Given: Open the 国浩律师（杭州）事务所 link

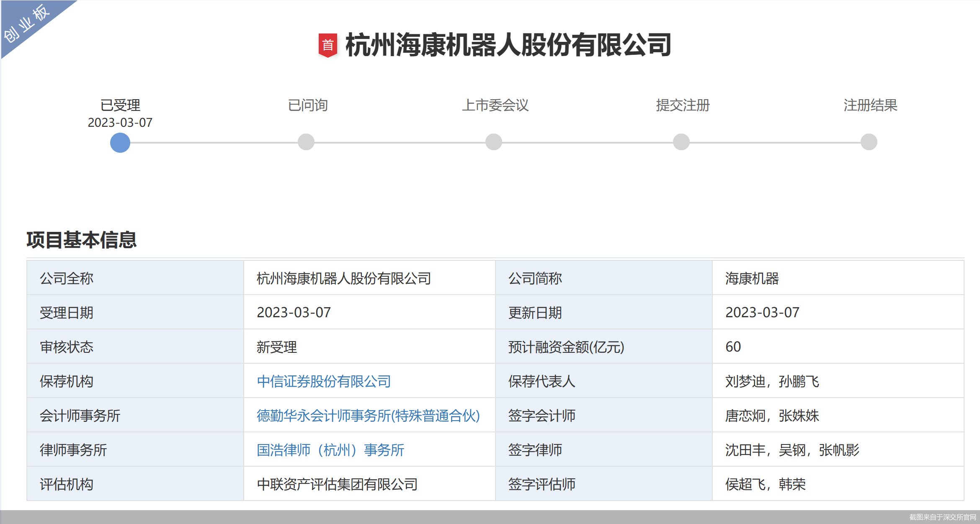Looking at the screenshot, I should click(330, 450).
